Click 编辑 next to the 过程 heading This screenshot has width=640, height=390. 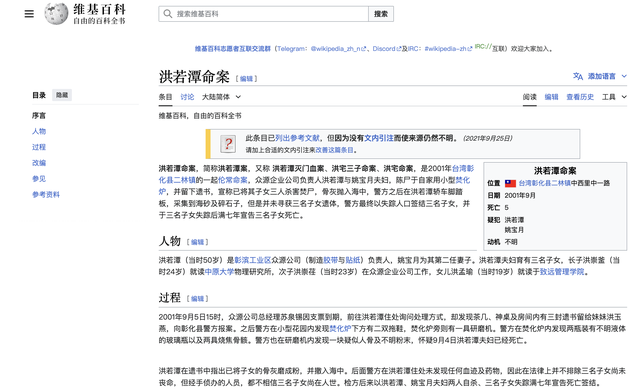[198, 299]
